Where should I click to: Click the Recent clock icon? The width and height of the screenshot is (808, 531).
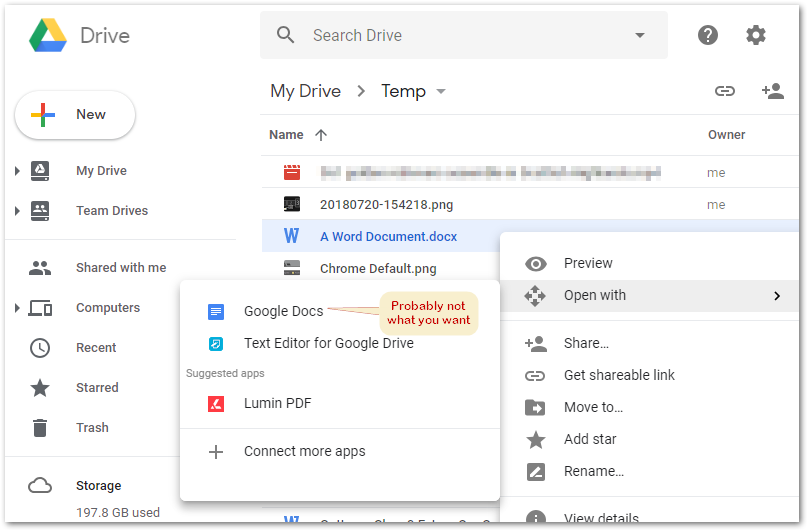40,348
